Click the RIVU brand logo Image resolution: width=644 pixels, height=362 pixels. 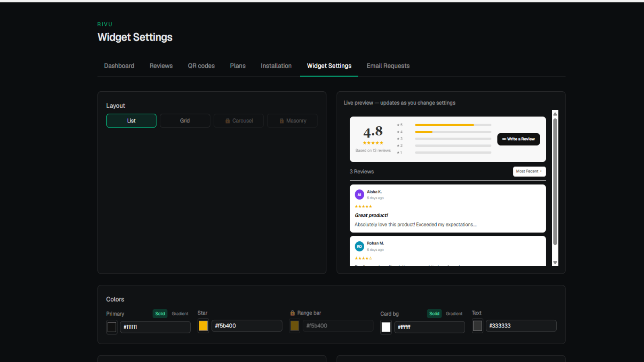(105, 24)
